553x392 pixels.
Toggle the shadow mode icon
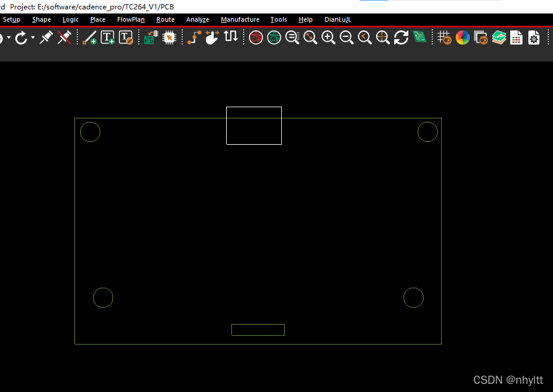[481, 38]
